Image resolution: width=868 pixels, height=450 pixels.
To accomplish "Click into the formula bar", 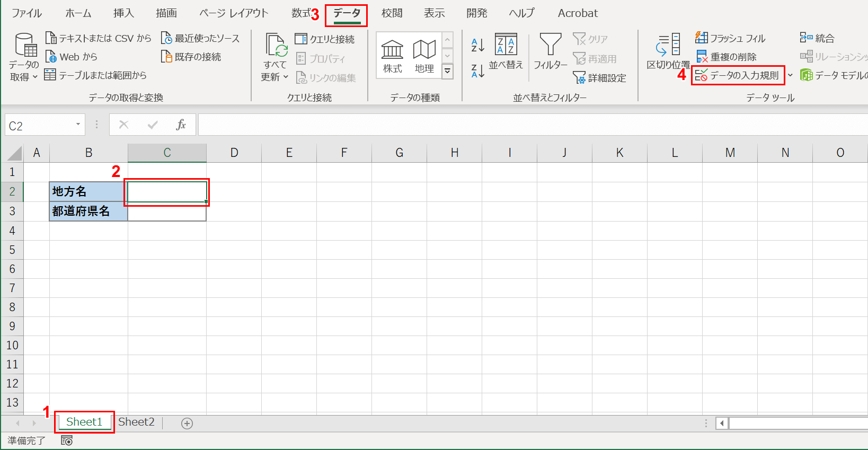I will point(533,125).
